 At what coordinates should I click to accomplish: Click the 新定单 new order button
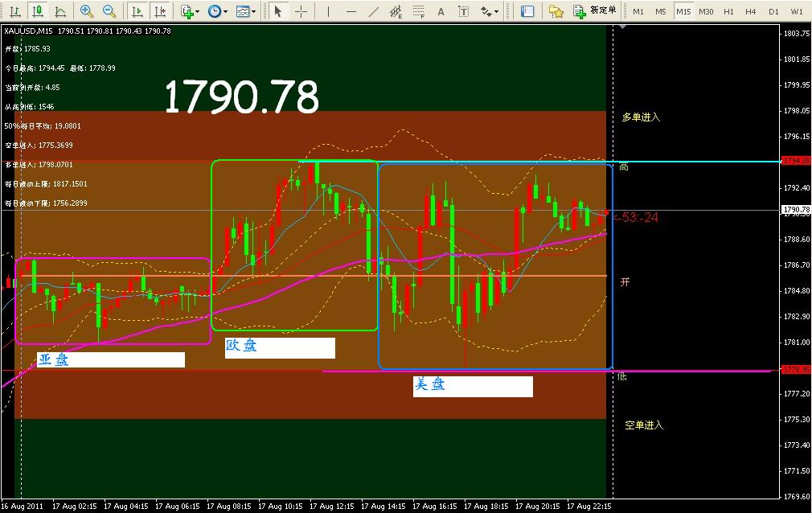[x=595, y=11]
